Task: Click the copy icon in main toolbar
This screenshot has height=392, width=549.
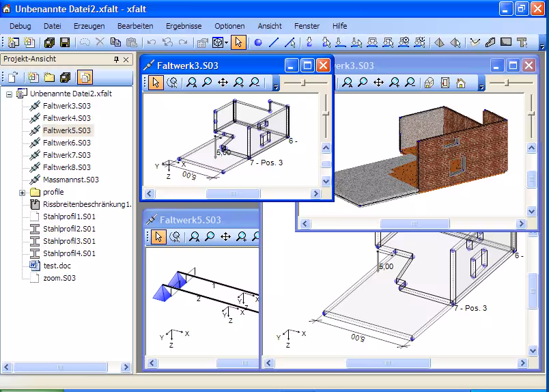Action: click(x=115, y=42)
